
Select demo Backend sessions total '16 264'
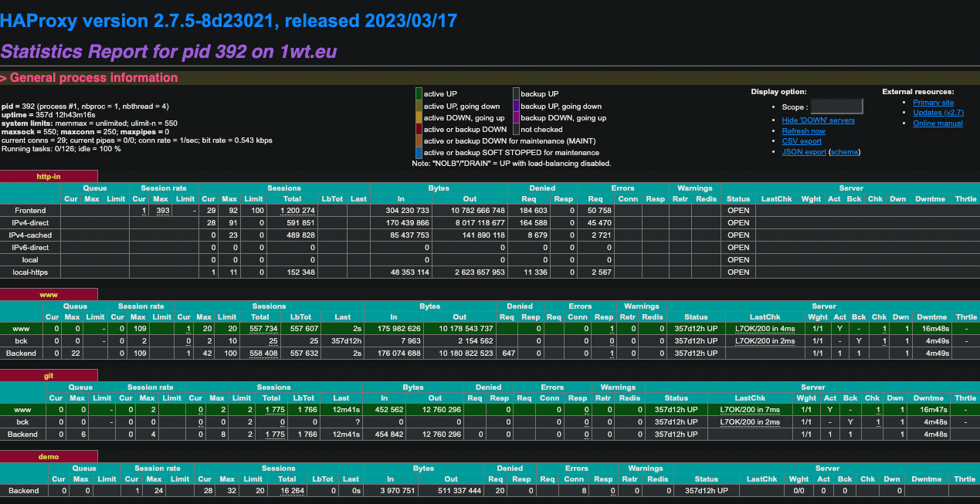point(292,491)
